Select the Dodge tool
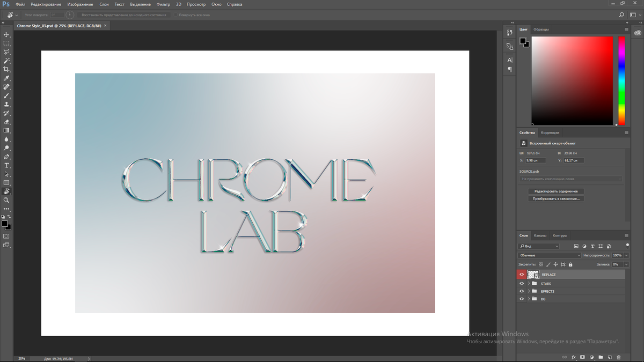The height and width of the screenshot is (362, 644). (6, 148)
